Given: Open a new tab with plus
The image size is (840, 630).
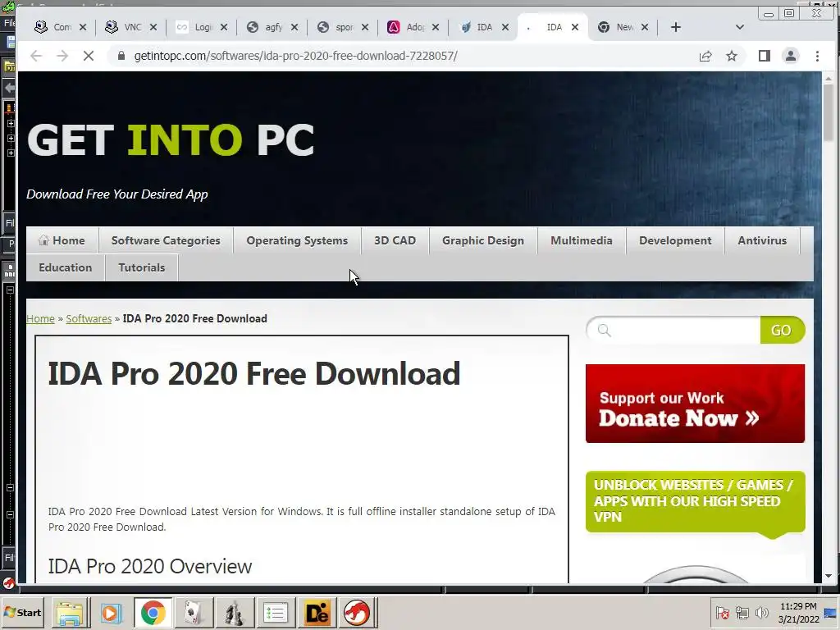Looking at the screenshot, I should coord(676,27).
